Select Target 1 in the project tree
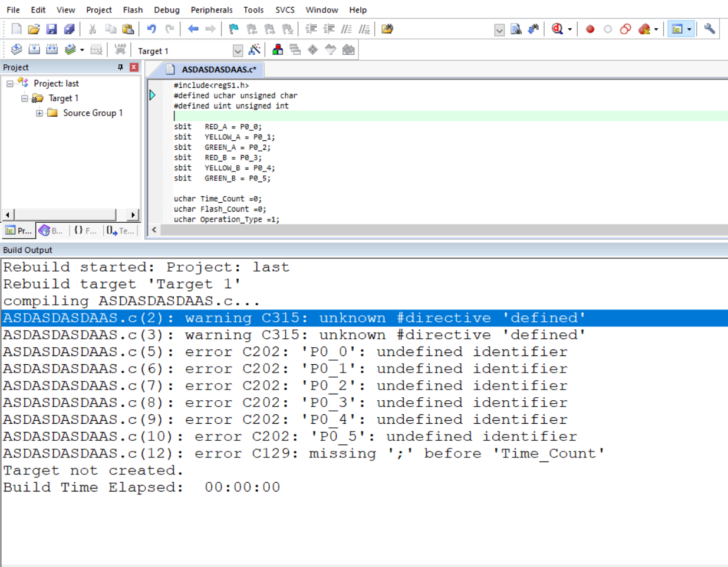728x567 pixels. tap(63, 98)
